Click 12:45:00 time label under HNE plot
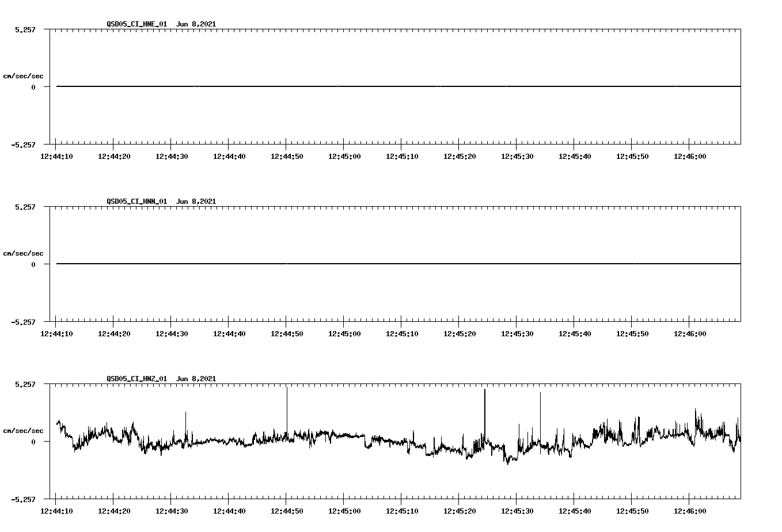 click(344, 156)
